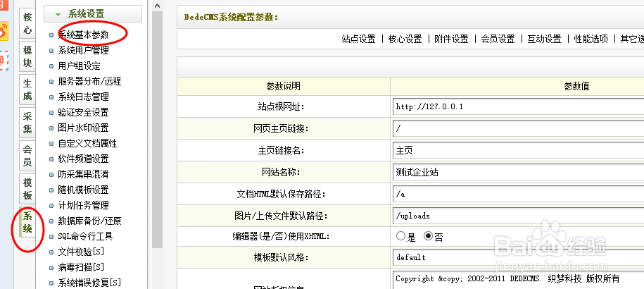The image size is (644, 289).
Task: Select the 核心设置 config tab
Action: 405,39
